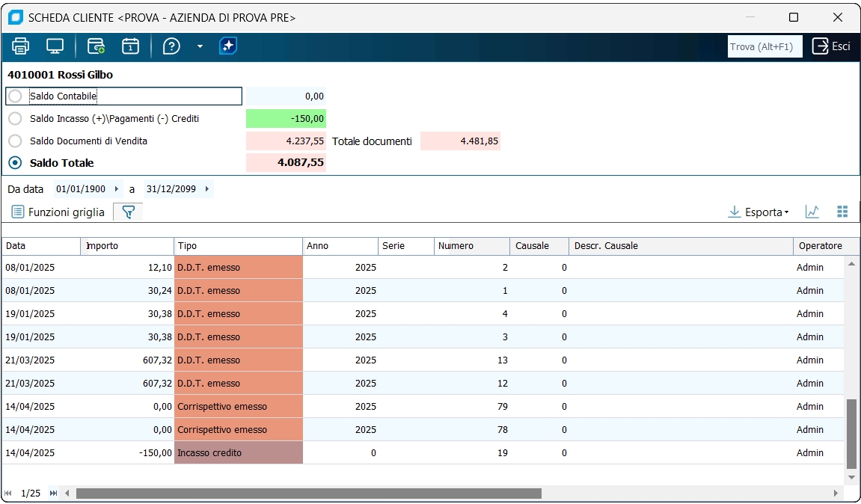Open the chart graph icon
This screenshot has width=861, height=504.
click(812, 212)
